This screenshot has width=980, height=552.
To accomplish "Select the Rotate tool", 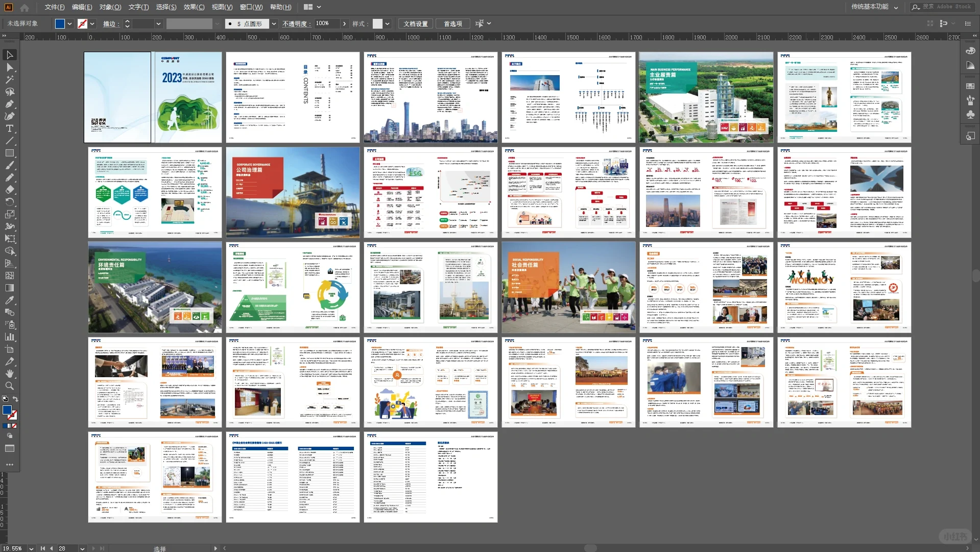I will click(9, 202).
